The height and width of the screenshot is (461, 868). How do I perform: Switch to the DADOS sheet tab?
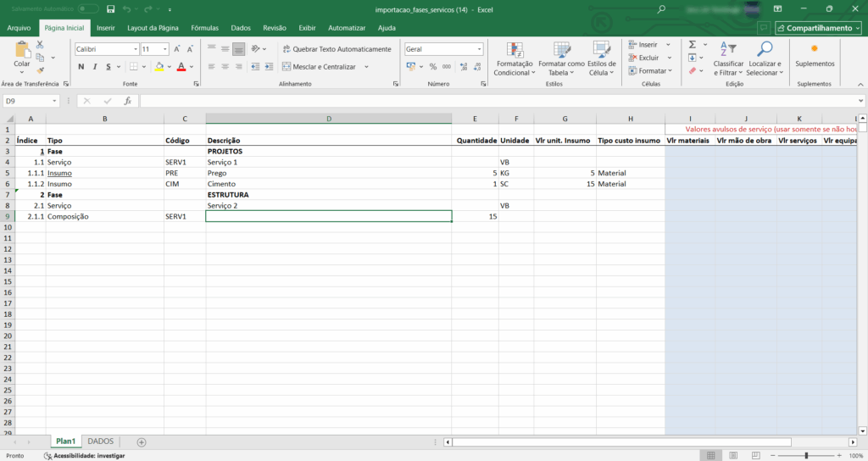(x=101, y=442)
